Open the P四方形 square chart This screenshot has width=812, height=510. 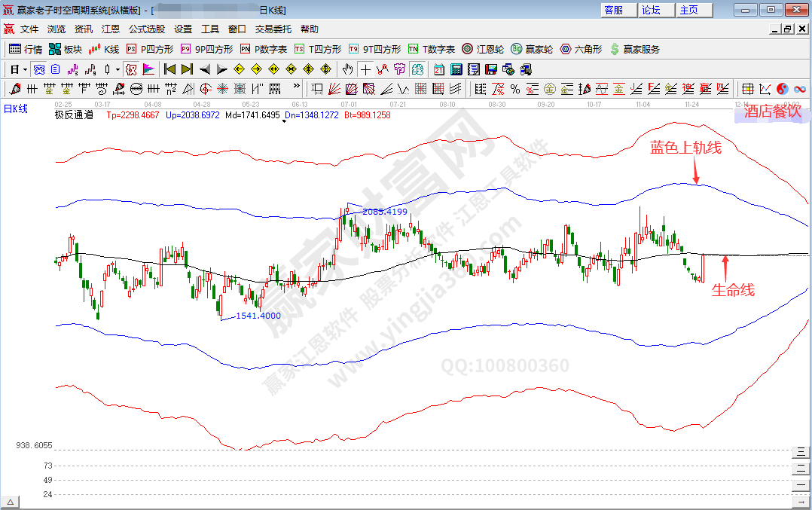click(x=150, y=49)
